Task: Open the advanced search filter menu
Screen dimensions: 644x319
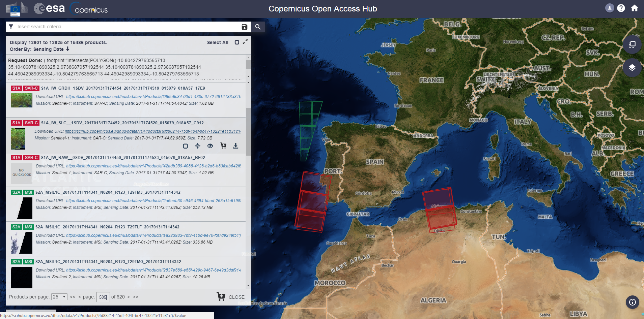Action: (x=11, y=27)
